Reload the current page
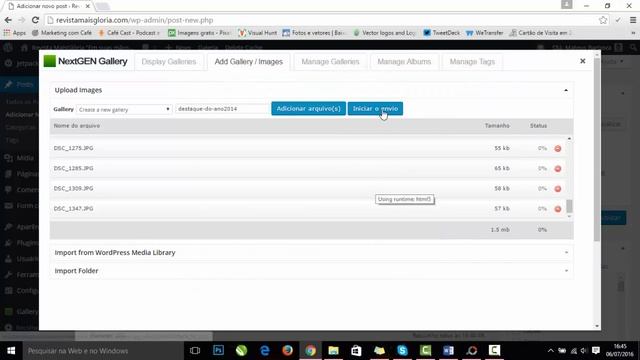This screenshot has width=640, height=360. (x=36, y=20)
